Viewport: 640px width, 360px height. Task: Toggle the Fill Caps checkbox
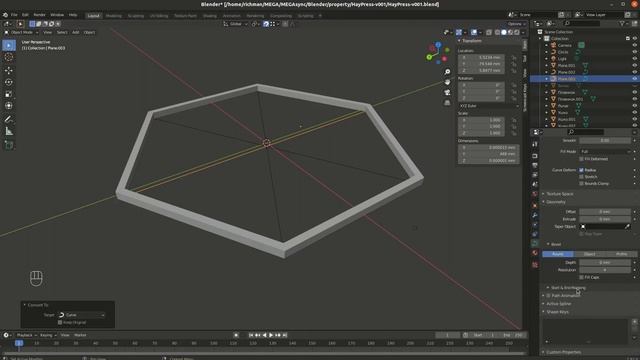pos(581,277)
